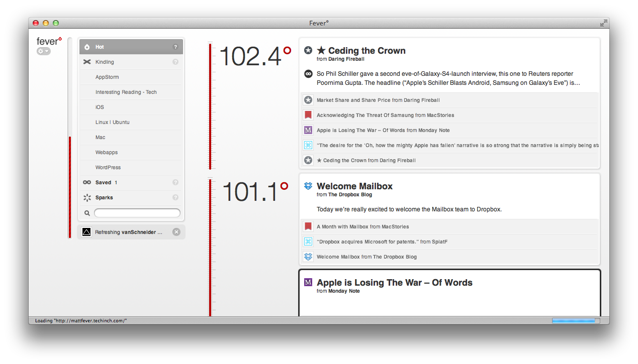Click the Sparks starburst icon
The height and width of the screenshot is (364, 638).
click(x=87, y=197)
